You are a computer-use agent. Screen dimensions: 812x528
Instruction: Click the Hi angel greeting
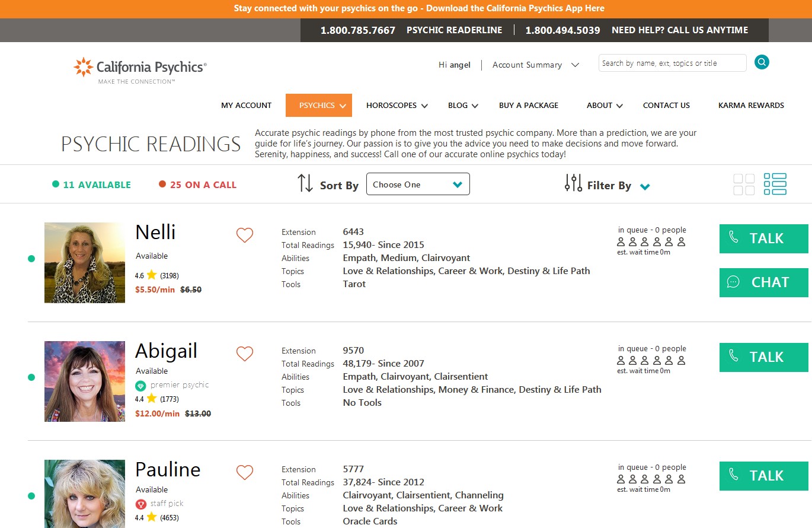455,65
